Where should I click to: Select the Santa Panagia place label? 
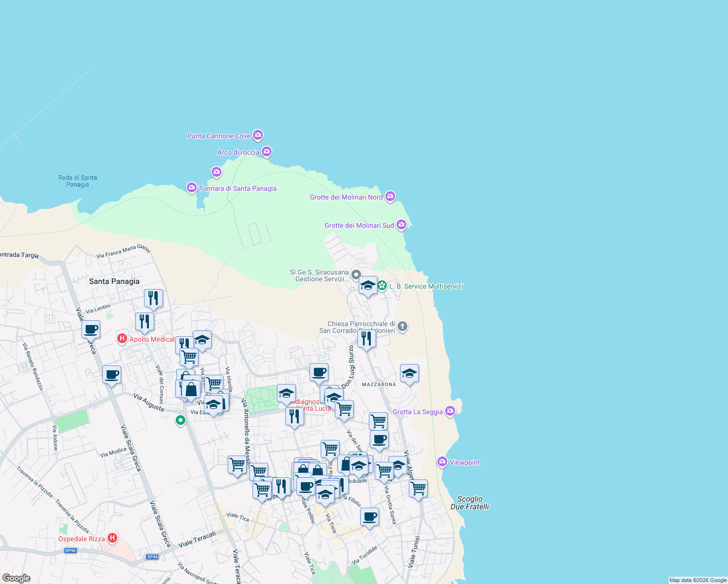tap(114, 281)
